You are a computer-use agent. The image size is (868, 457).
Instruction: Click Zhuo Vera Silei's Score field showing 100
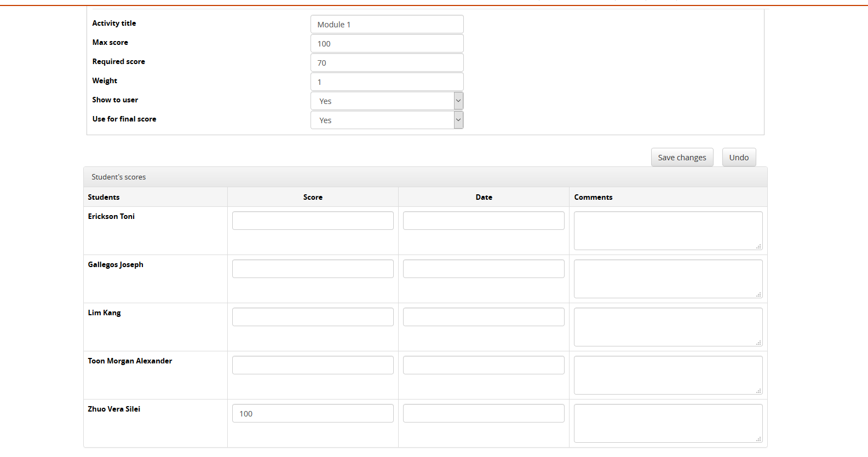(313, 413)
